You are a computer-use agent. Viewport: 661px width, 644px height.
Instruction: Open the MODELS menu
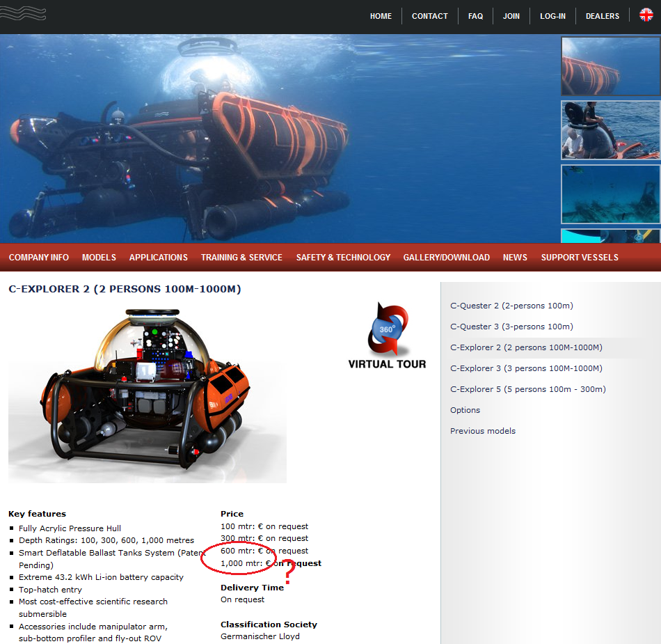coord(99,258)
